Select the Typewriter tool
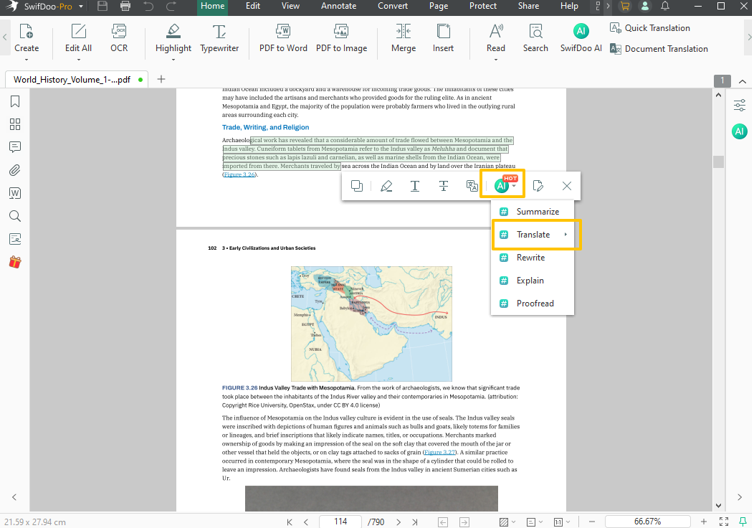752x529 pixels. (219, 38)
